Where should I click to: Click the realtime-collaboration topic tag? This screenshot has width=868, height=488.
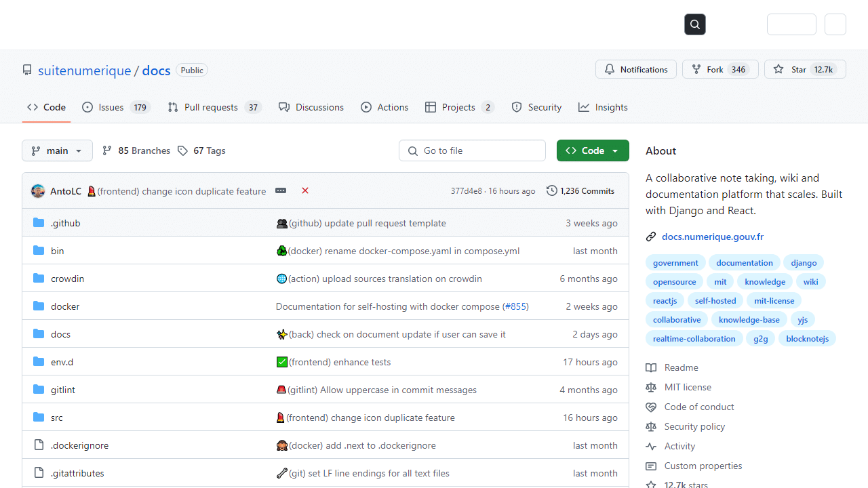(x=694, y=338)
